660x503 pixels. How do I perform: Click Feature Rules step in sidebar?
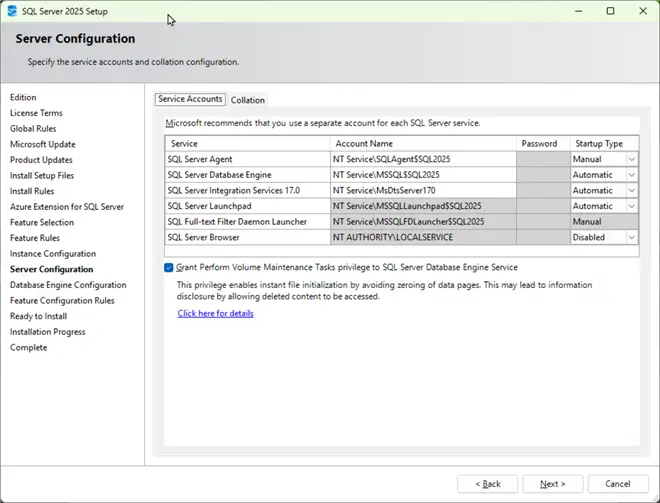[x=35, y=238]
